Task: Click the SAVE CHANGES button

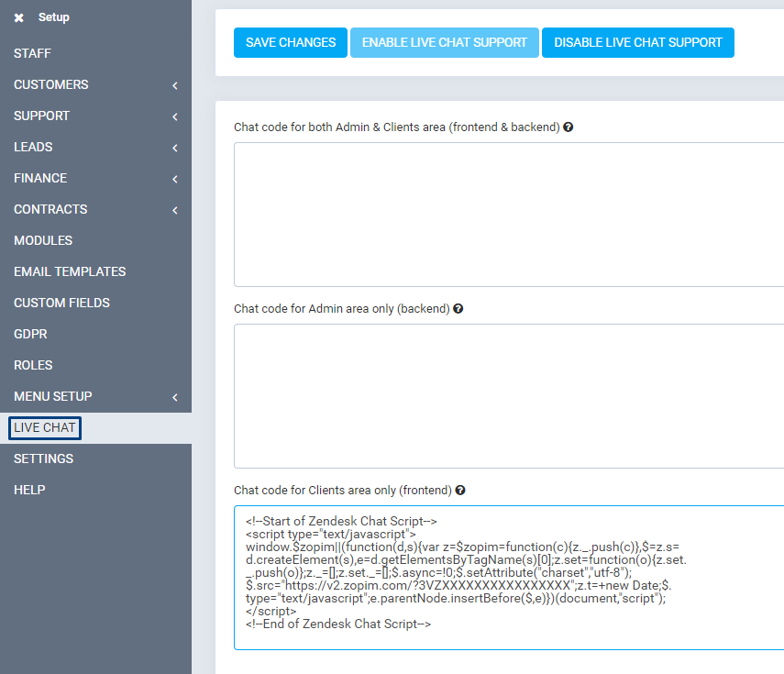Action: click(x=290, y=42)
